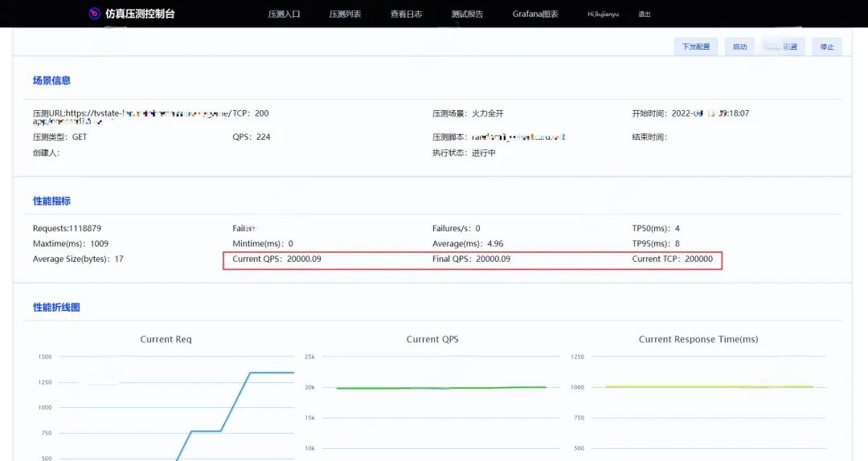Open the Grafana图表 nav item
Viewport: 868px width, 461px height.
tap(535, 14)
